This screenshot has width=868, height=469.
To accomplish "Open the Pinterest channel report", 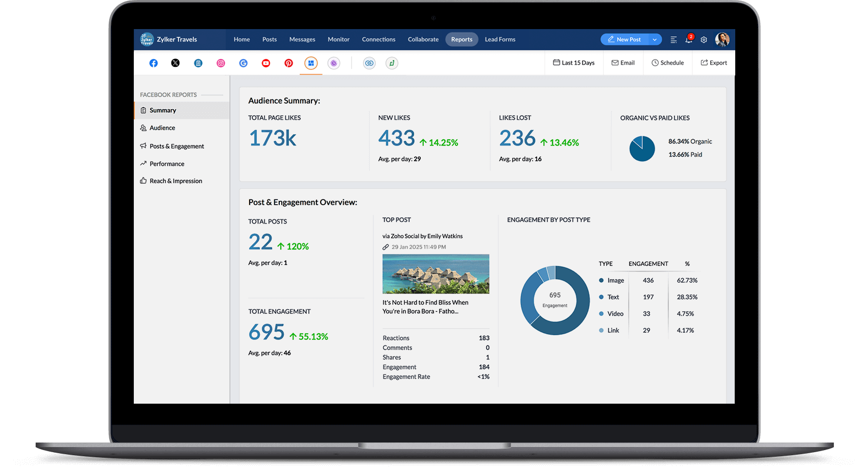I will 288,63.
